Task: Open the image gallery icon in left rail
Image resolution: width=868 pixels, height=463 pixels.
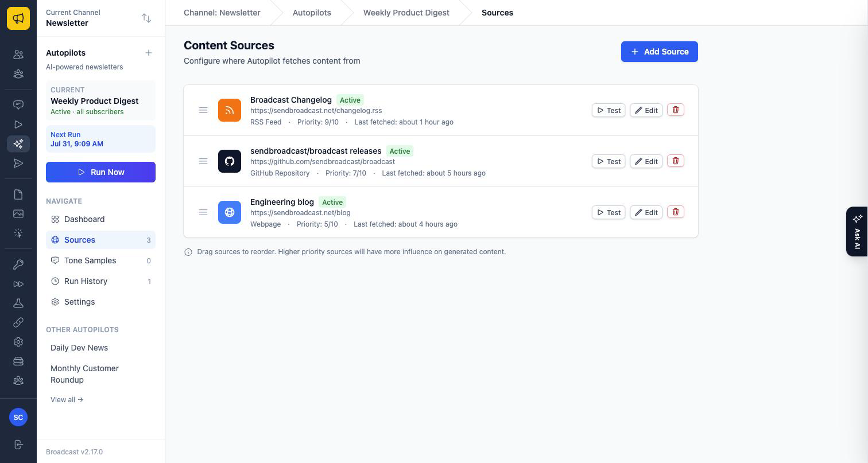Action: 18,213
